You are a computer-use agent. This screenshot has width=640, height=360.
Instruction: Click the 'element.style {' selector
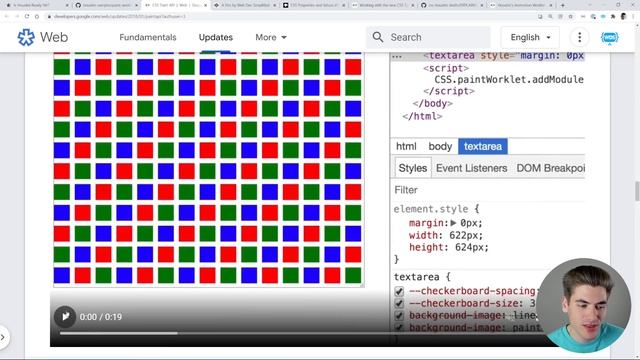tap(436, 209)
